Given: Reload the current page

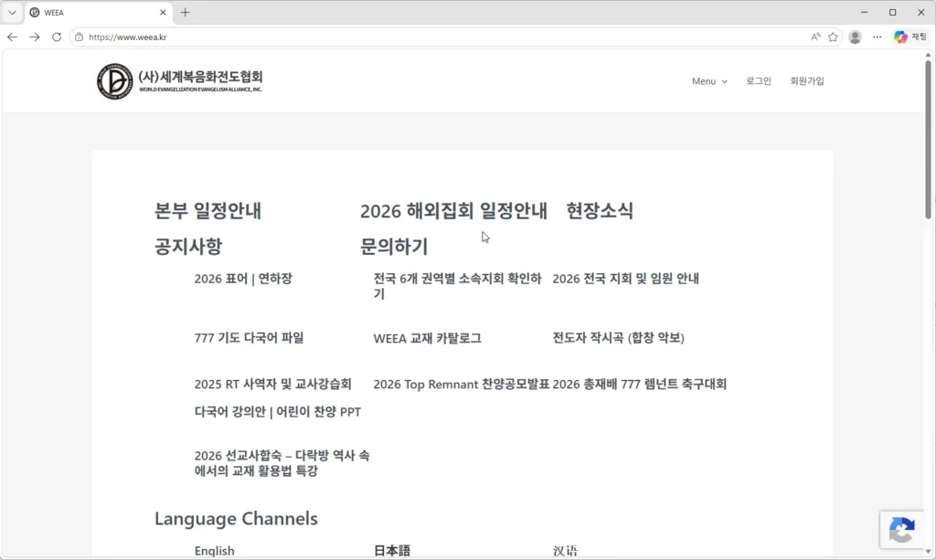Looking at the screenshot, I should [57, 37].
